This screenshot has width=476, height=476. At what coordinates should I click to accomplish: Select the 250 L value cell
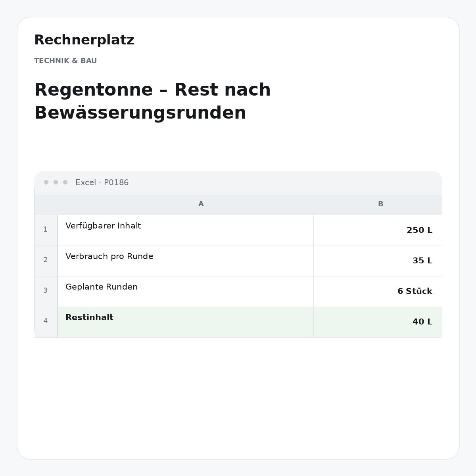click(x=378, y=230)
